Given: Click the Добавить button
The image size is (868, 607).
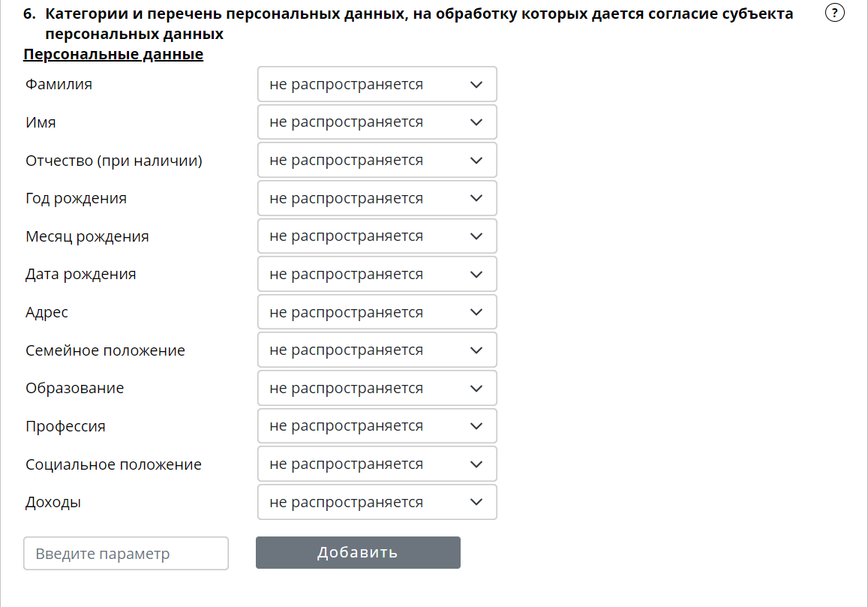Looking at the screenshot, I should pyautogui.click(x=358, y=553).
